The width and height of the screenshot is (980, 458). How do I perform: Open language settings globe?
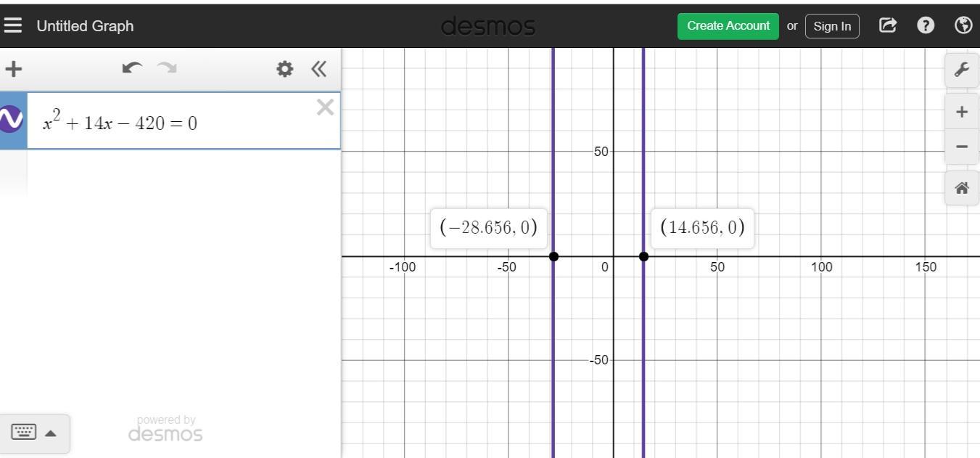point(963,25)
